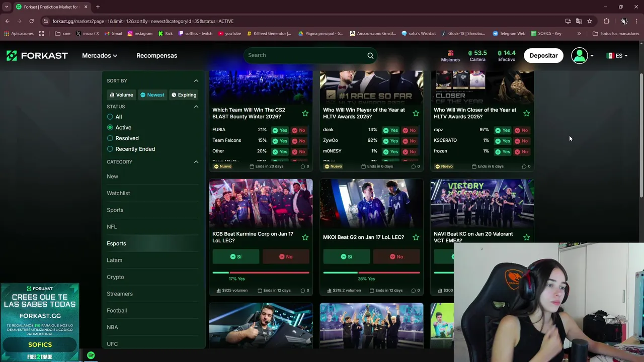Select the Resolved status radio button
The height and width of the screenshot is (362, 644).
point(110,138)
